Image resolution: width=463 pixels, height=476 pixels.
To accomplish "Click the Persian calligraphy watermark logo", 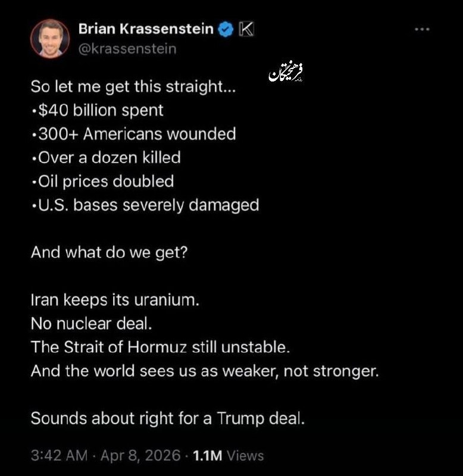I will pyautogui.click(x=286, y=72).
